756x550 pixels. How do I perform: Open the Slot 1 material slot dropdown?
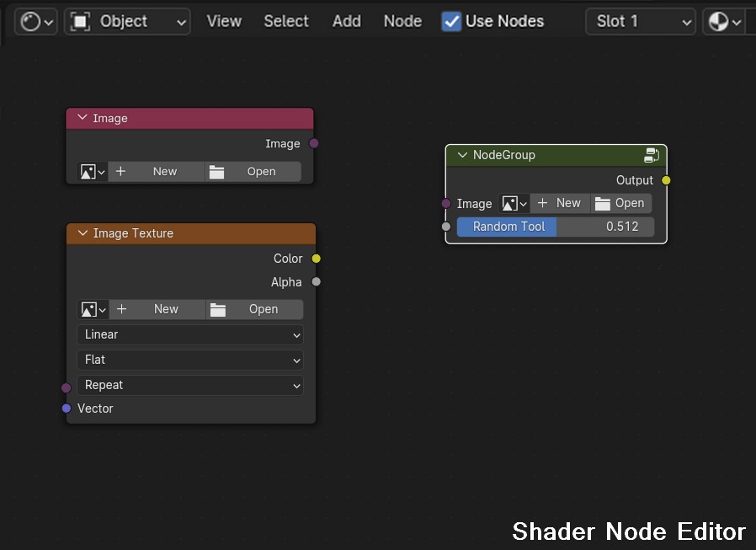click(x=641, y=22)
